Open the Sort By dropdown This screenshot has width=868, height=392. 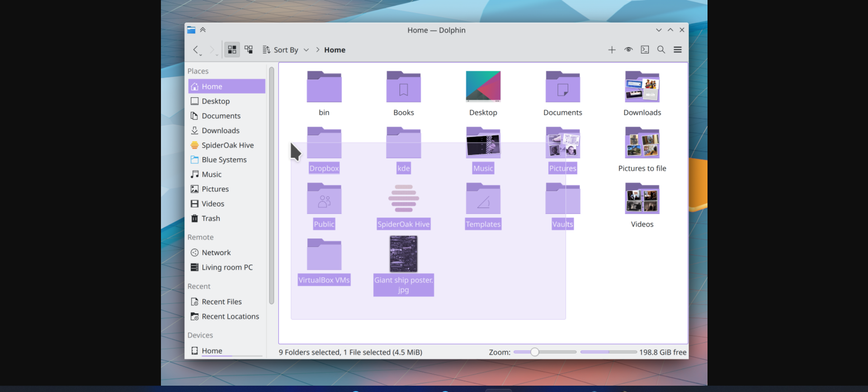click(286, 50)
